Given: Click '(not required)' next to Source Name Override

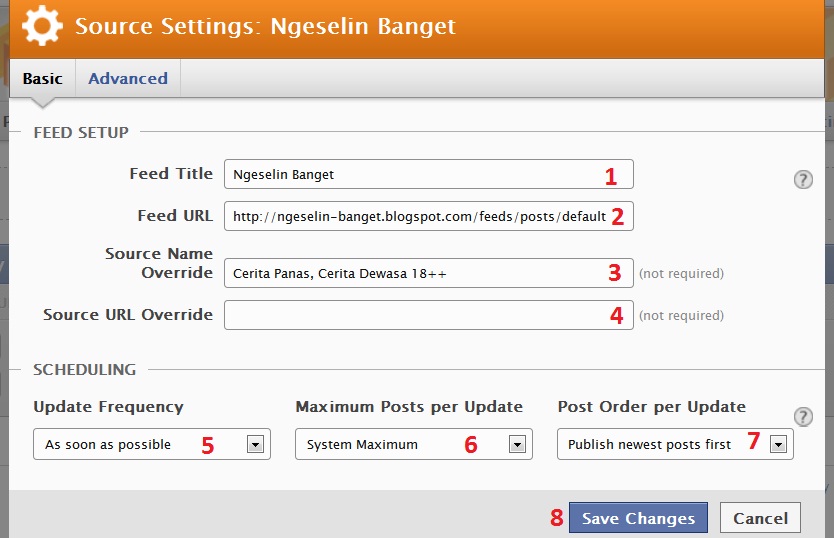Looking at the screenshot, I should [x=681, y=274].
